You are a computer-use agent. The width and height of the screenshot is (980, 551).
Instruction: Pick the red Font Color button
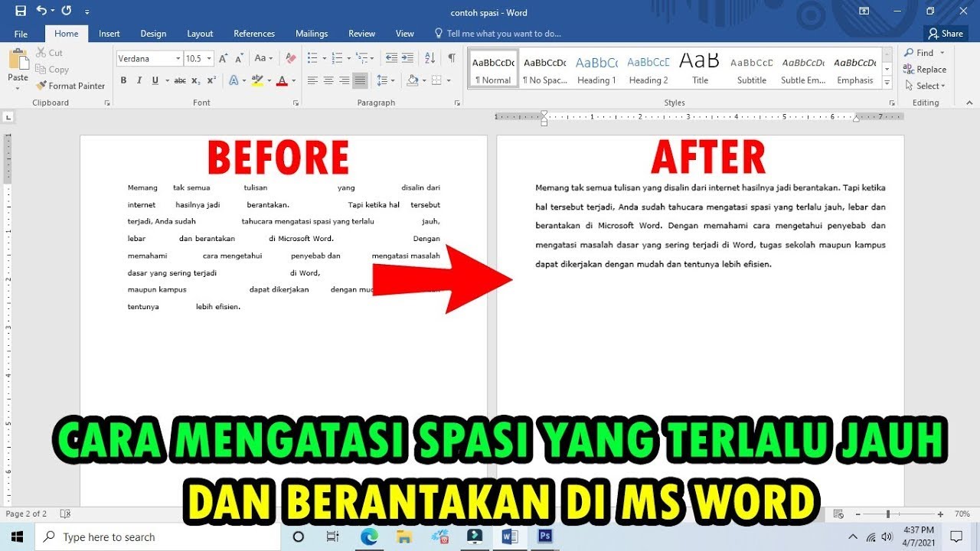click(282, 80)
